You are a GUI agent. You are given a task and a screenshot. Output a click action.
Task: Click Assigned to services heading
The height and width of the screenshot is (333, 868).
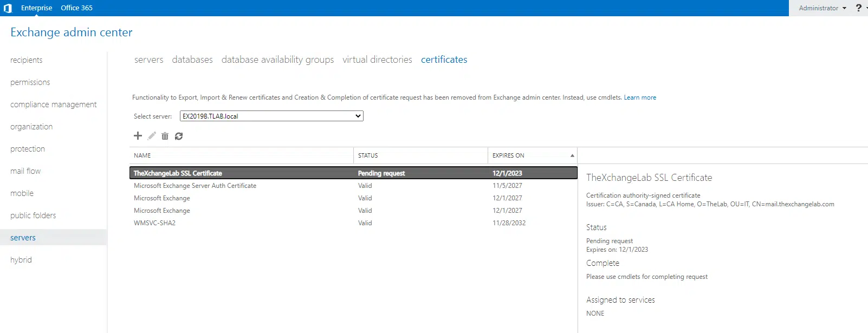[620, 300]
